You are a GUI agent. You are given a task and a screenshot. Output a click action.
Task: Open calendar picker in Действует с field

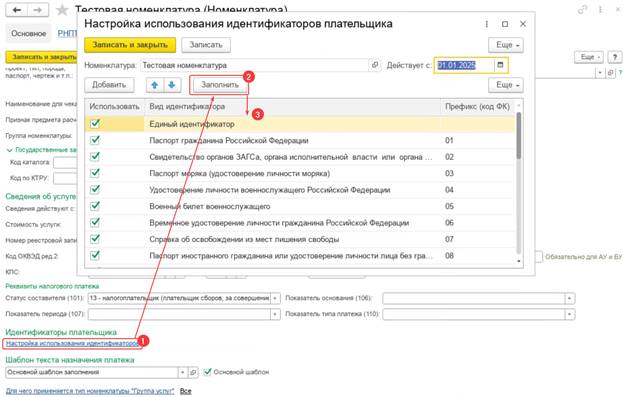coord(500,65)
